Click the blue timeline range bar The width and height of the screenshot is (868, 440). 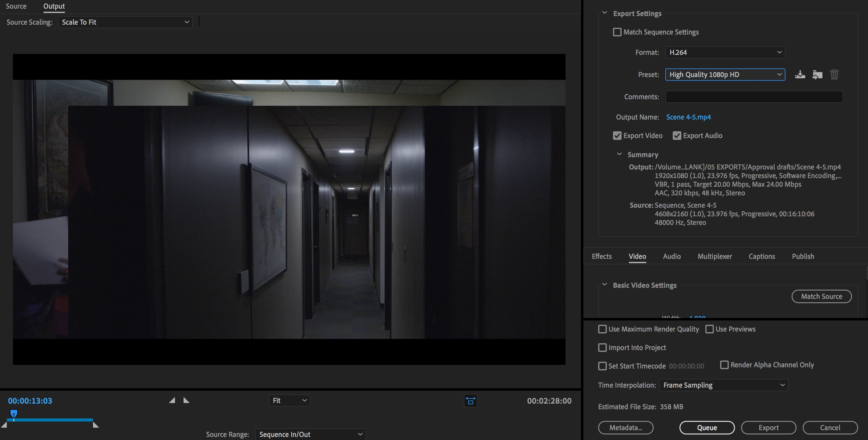54,420
